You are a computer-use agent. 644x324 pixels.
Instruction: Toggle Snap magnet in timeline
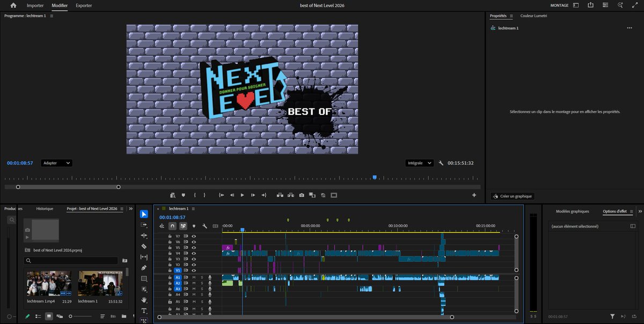pyautogui.click(x=172, y=226)
